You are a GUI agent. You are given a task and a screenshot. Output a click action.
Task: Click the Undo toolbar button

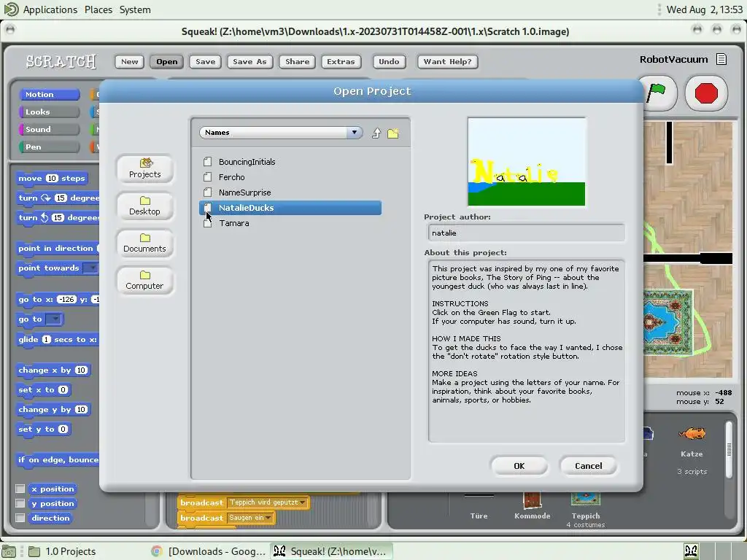[x=389, y=61]
